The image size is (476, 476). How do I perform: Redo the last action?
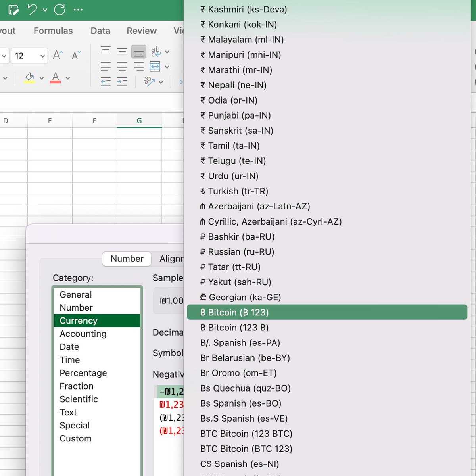coord(59,10)
